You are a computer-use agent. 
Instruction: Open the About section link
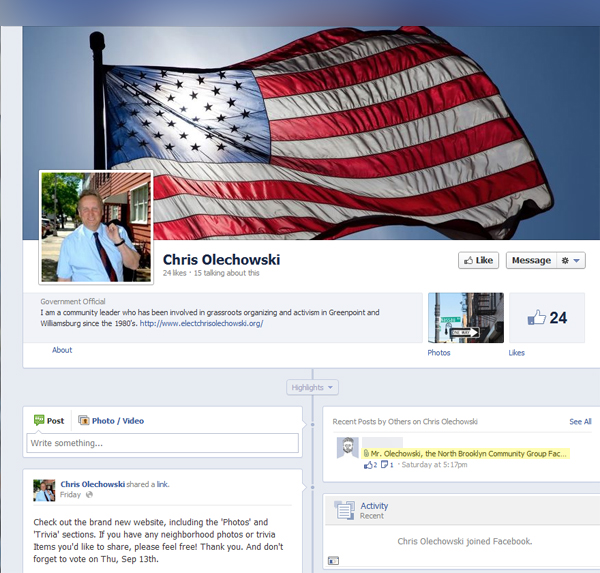62,350
